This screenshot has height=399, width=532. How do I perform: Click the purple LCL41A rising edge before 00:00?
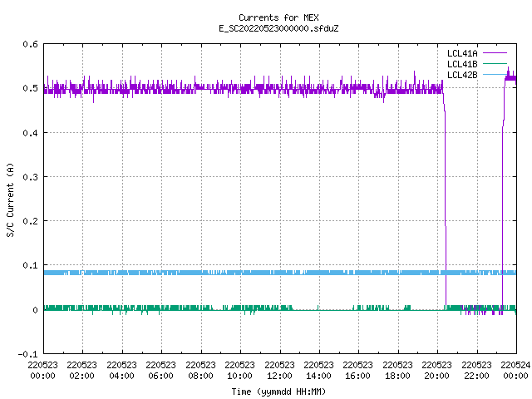click(503, 204)
